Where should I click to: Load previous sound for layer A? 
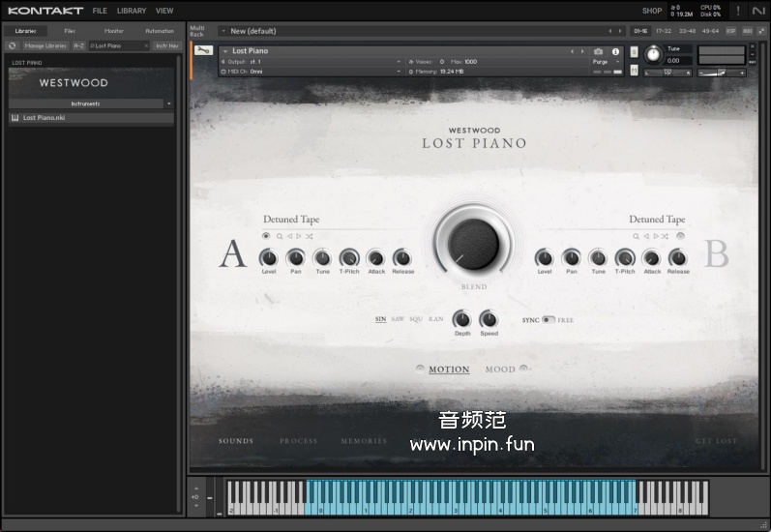[x=289, y=236]
